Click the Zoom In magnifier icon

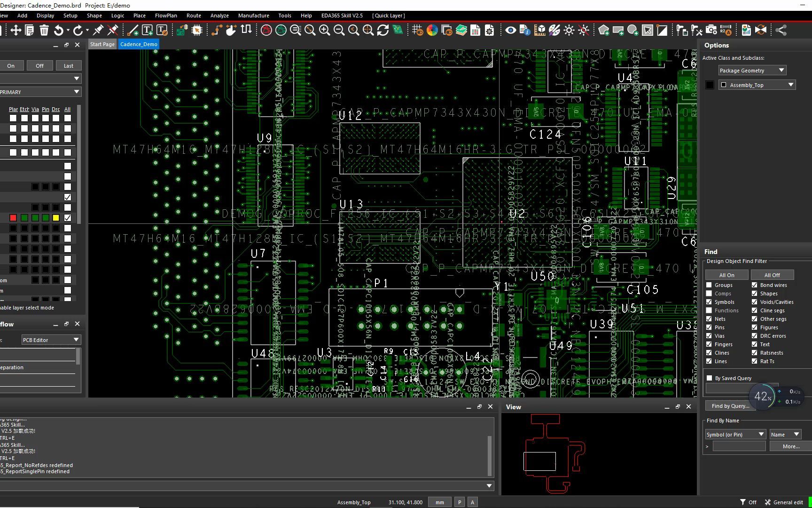(x=324, y=30)
